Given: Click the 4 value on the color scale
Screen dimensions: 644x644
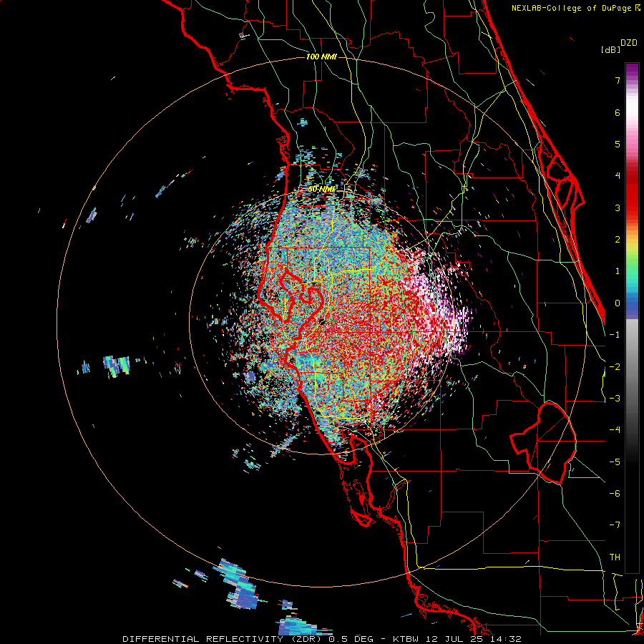Looking at the screenshot, I should 618,176.
